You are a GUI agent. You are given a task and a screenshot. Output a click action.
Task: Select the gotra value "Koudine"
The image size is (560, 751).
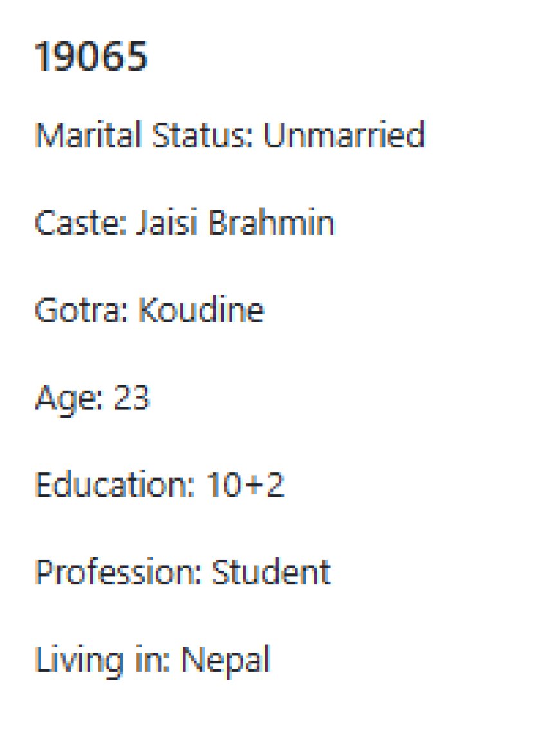201,311
